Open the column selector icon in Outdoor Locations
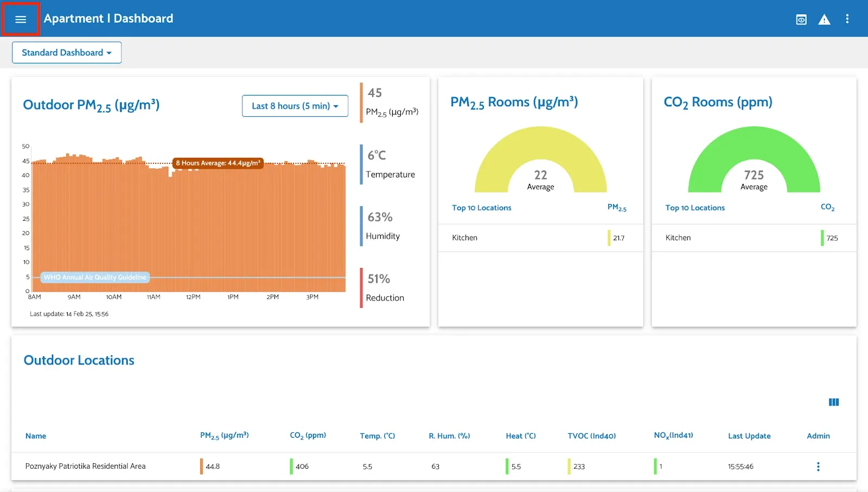This screenshot has height=492, width=868. pyautogui.click(x=833, y=402)
